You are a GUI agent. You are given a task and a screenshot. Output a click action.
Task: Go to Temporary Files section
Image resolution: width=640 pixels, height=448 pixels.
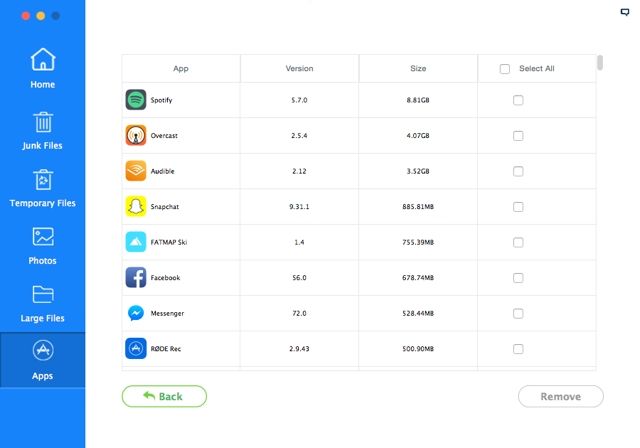(x=42, y=188)
